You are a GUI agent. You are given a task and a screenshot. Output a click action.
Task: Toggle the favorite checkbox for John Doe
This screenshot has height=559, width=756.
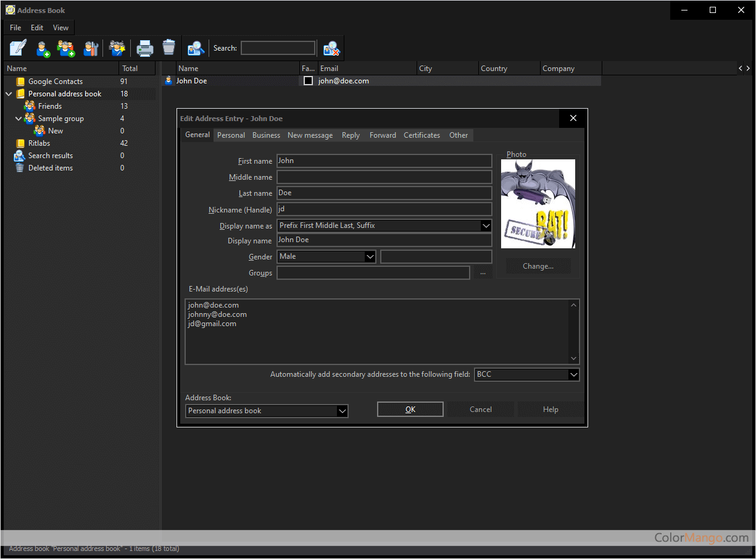tap(309, 81)
